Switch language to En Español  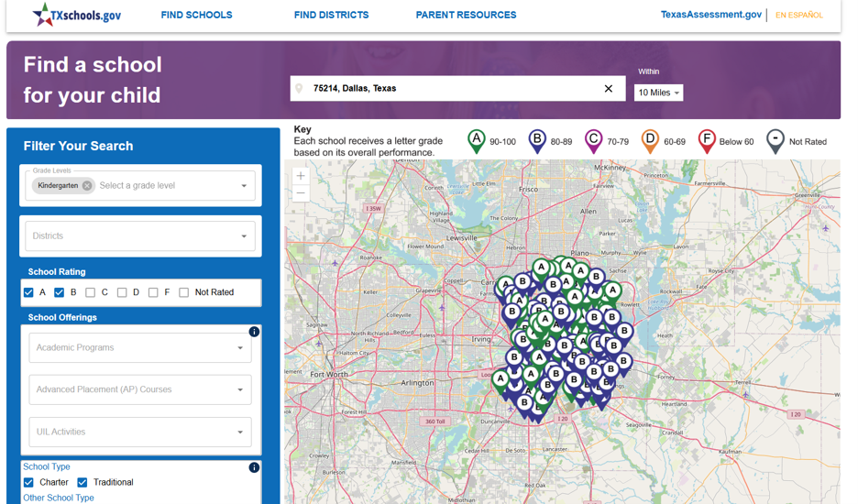[x=799, y=16]
